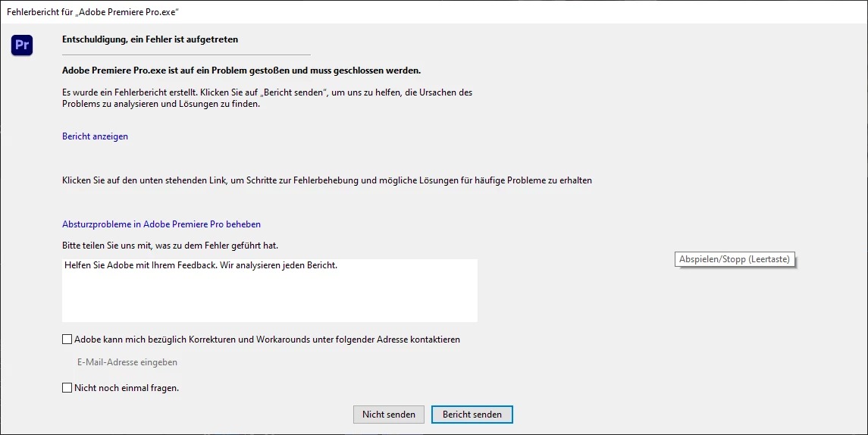Click the Adobe Premiere Pro icon
The image size is (868, 435).
(22, 45)
